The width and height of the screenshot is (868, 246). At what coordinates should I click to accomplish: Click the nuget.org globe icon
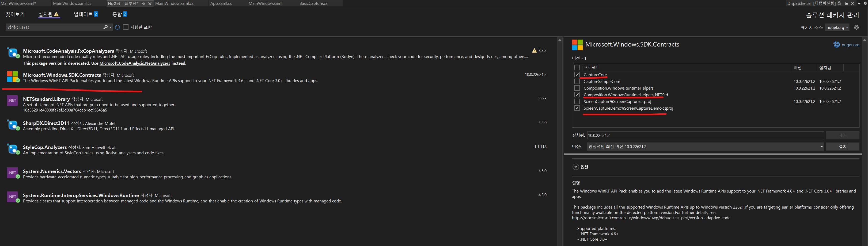tap(837, 45)
